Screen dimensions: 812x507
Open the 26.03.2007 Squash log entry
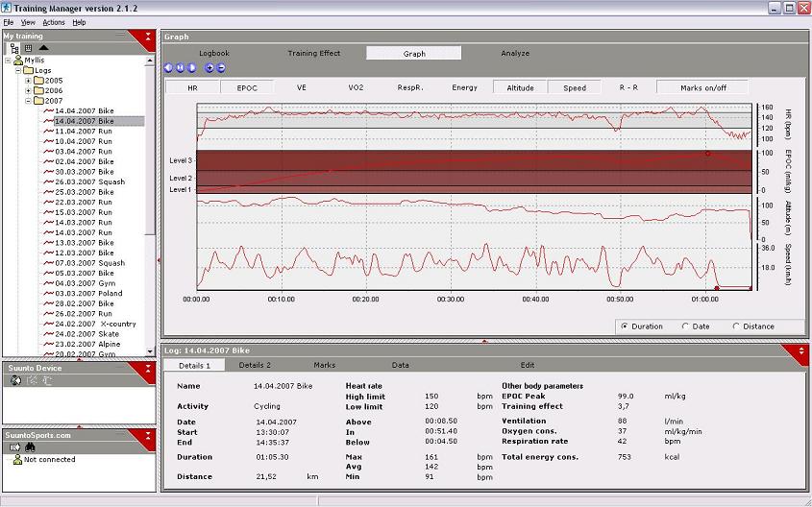[89, 182]
